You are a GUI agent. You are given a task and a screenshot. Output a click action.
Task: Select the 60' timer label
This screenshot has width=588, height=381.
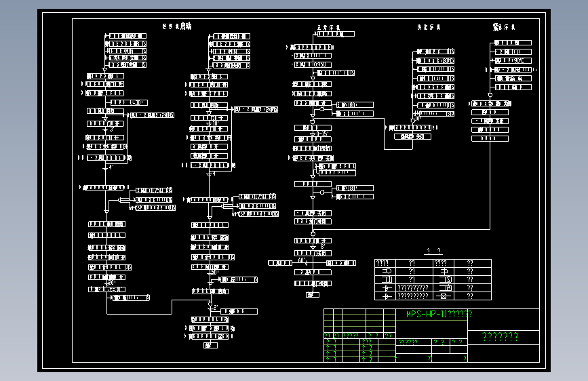pos(301,260)
